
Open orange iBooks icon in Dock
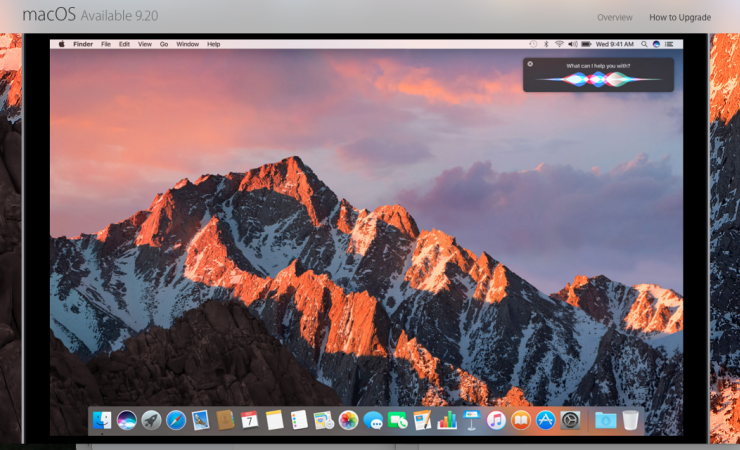[521, 420]
